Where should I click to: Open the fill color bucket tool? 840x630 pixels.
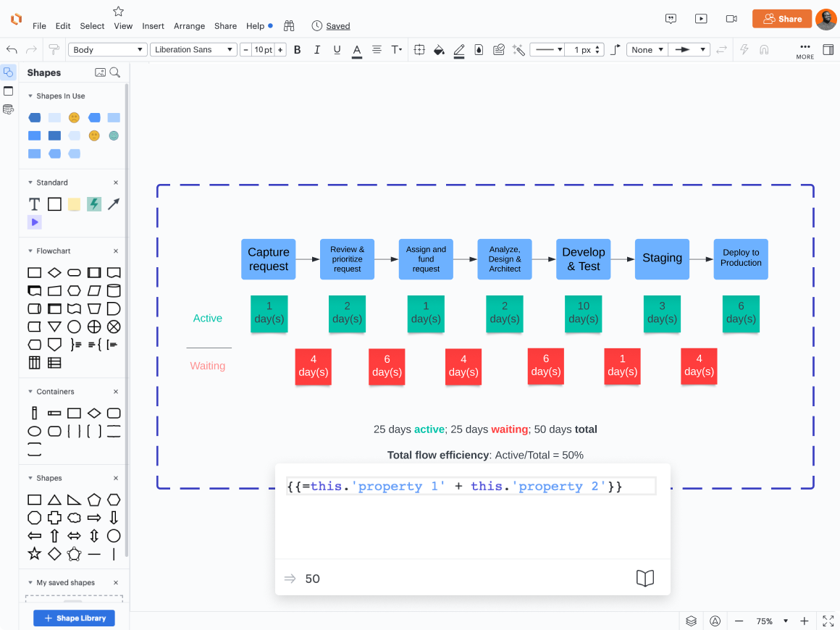click(439, 49)
